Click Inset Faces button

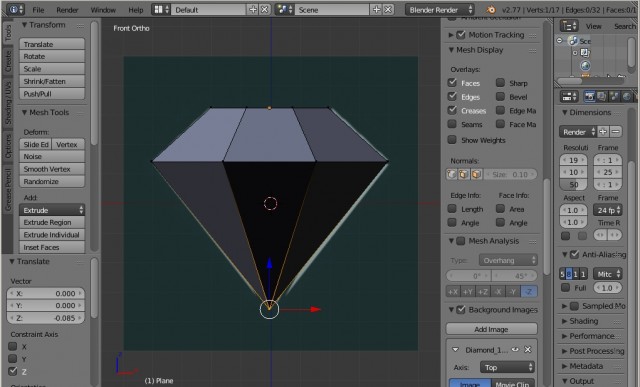click(x=52, y=247)
